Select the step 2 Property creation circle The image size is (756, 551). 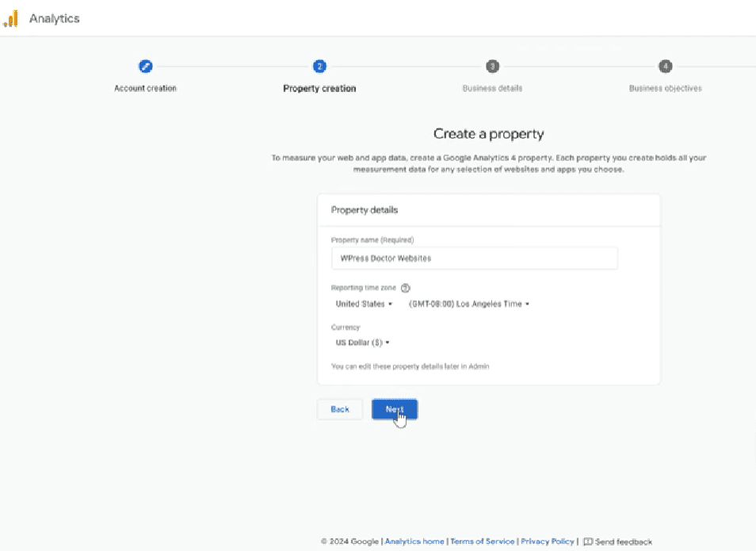click(319, 67)
